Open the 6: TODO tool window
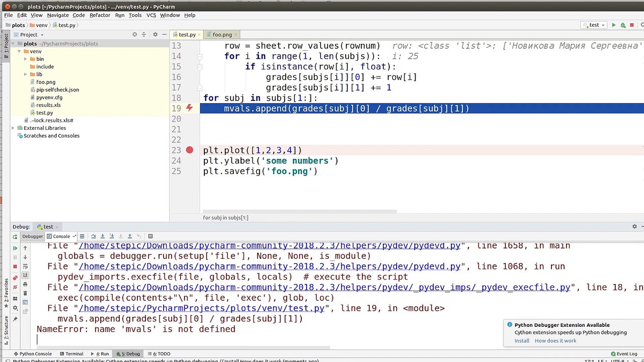Viewport: 644px width, 362px height. click(x=158, y=354)
